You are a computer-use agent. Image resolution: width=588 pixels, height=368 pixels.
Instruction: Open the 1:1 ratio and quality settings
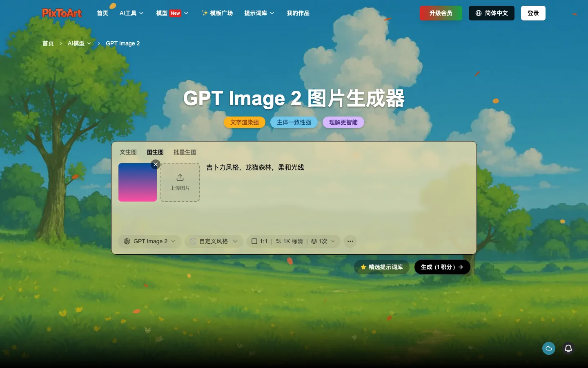tap(293, 241)
